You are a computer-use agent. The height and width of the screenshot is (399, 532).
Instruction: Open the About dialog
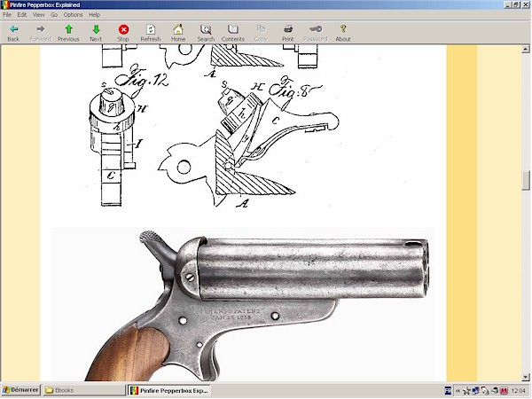pos(343,33)
